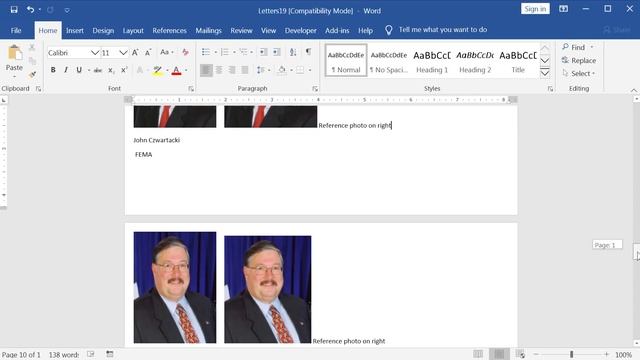Click the Save icon in the title bar
The height and width of the screenshot is (360, 640).
[14, 9]
